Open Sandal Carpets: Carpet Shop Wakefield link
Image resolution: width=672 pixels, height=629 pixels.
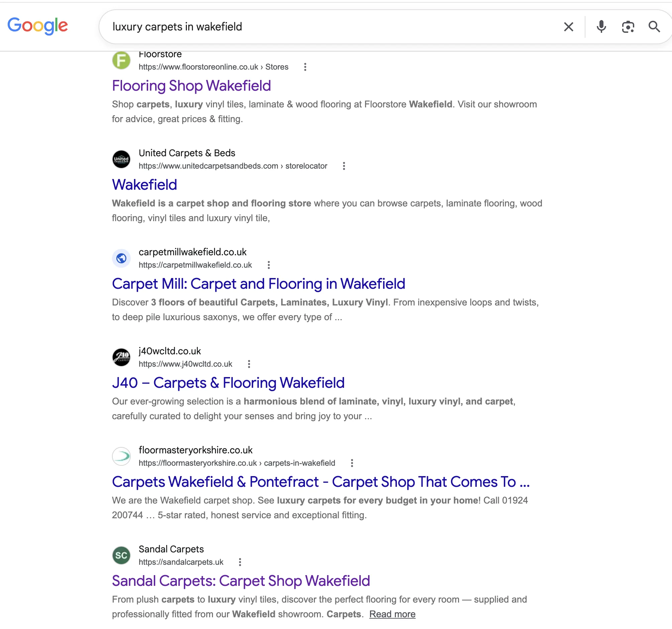pyautogui.click(x=241, y=581)
